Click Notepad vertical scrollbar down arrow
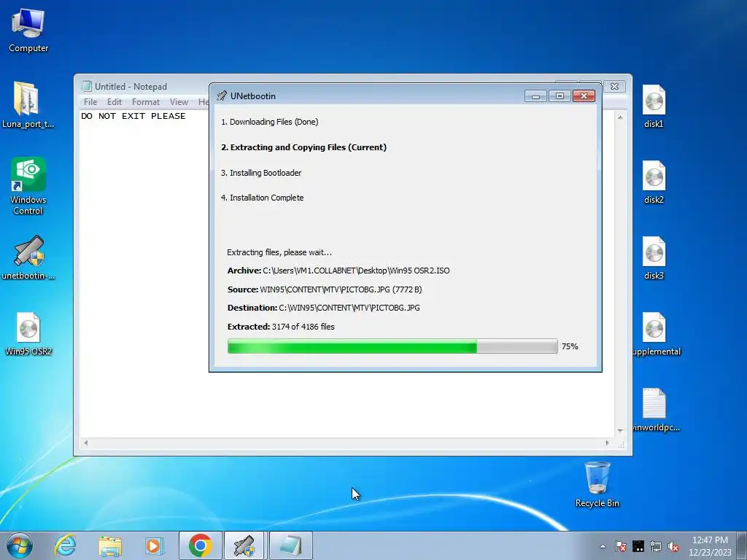The width and height of the screenshot is (747, 560). [x=620, y=430]
